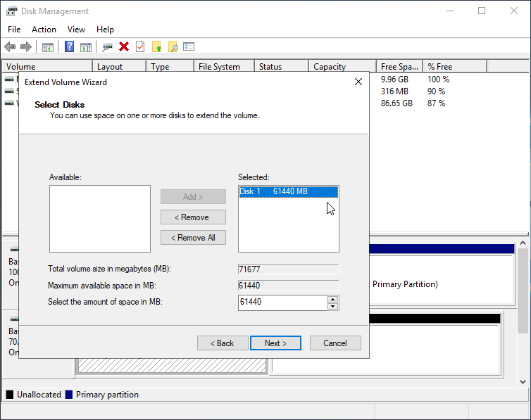Image resolution: width=531 pixels, height=420 pixels.
Task: Click the checkmark Properties toolbar icon
Action: (x=140, y=47)
